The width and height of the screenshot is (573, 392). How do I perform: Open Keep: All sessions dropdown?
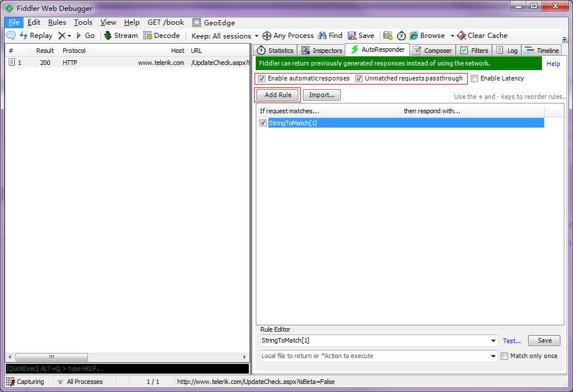point(224,36)
